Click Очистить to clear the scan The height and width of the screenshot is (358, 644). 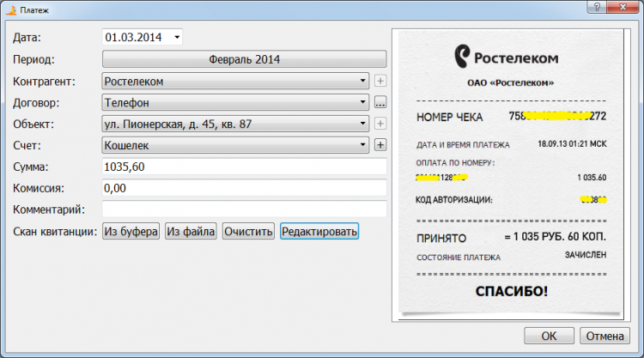coord(248,232)
